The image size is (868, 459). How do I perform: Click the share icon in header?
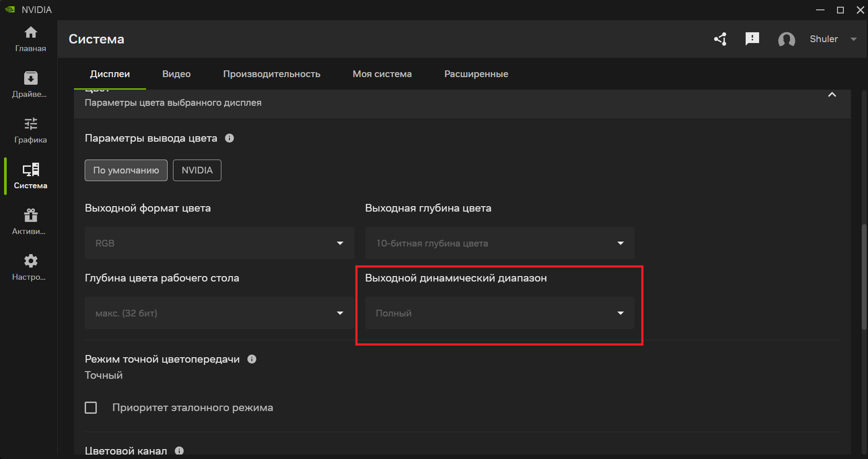(721, 39)
